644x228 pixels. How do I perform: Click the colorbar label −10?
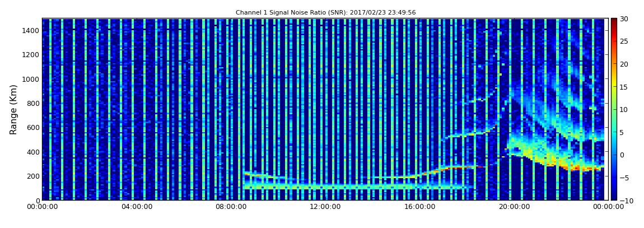click(626, 201)
